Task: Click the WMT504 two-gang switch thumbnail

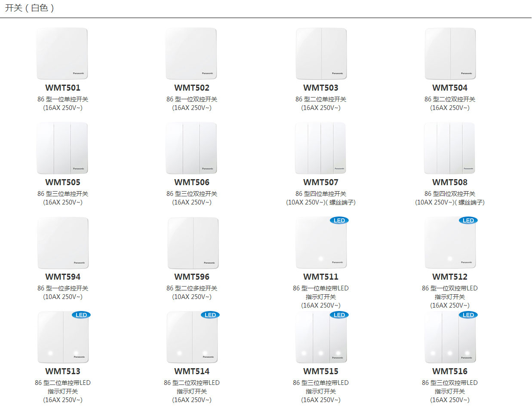Action: point(450,54)
